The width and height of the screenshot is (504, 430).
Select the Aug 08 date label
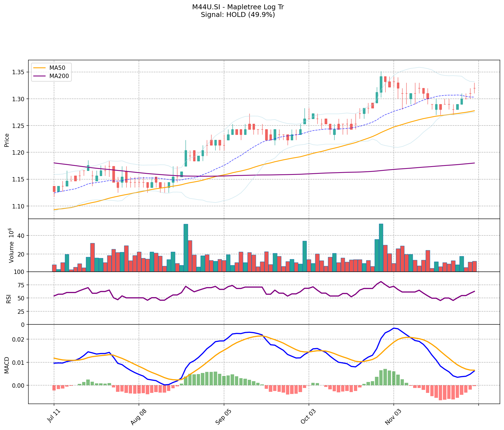138,416
